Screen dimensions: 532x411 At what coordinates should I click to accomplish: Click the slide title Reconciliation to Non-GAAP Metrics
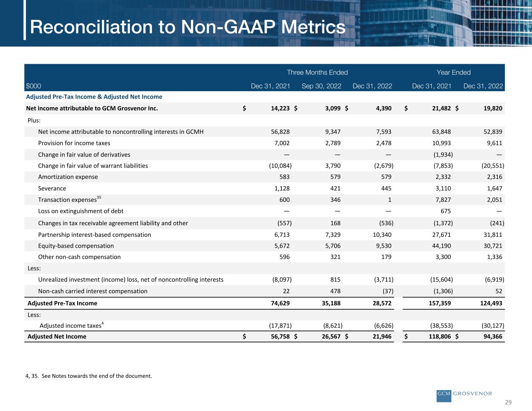pyautogui.click(x=187, y=27)
